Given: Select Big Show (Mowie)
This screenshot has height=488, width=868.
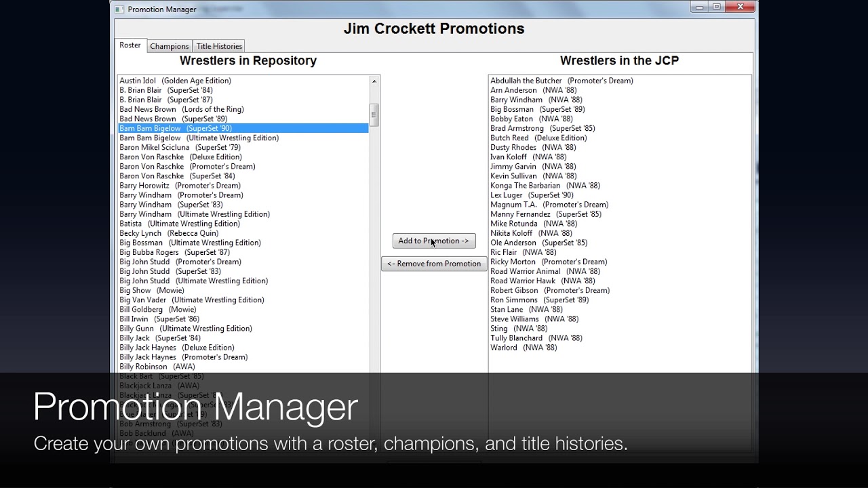Looking at the screenshot, I should (243, 290).
